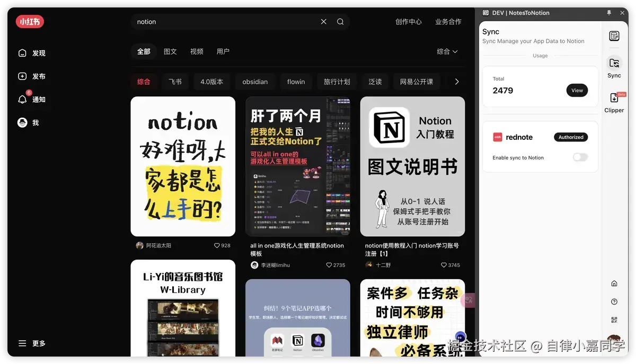Enable sync to Notion toggle
The image size is (636, 364).
click(580, 157)
